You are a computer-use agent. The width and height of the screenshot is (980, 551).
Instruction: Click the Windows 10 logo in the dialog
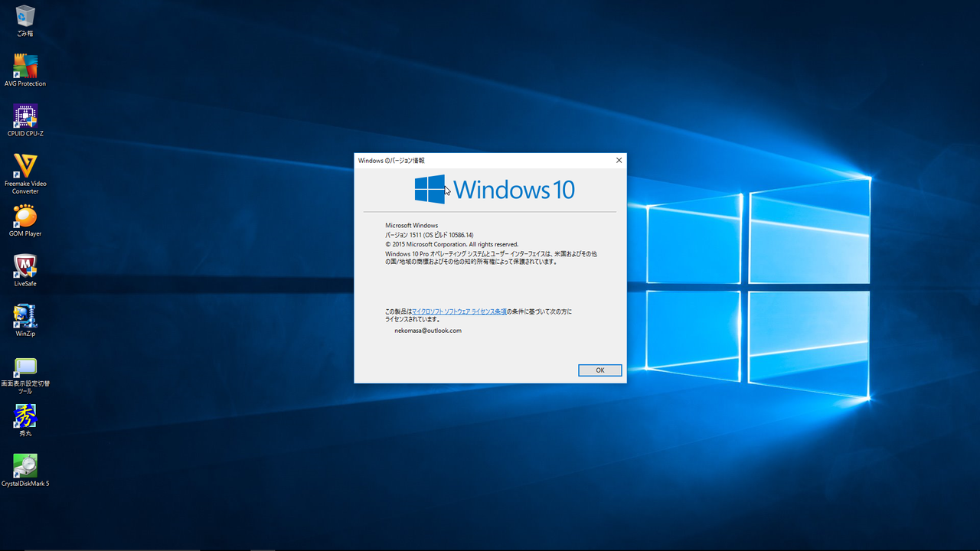coord(495,189)
